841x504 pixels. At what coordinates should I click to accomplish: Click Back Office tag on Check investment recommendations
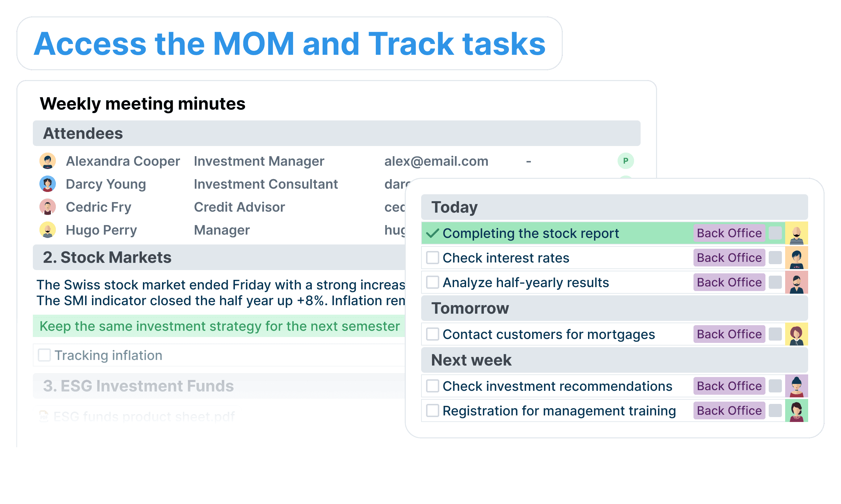[729, 386]
